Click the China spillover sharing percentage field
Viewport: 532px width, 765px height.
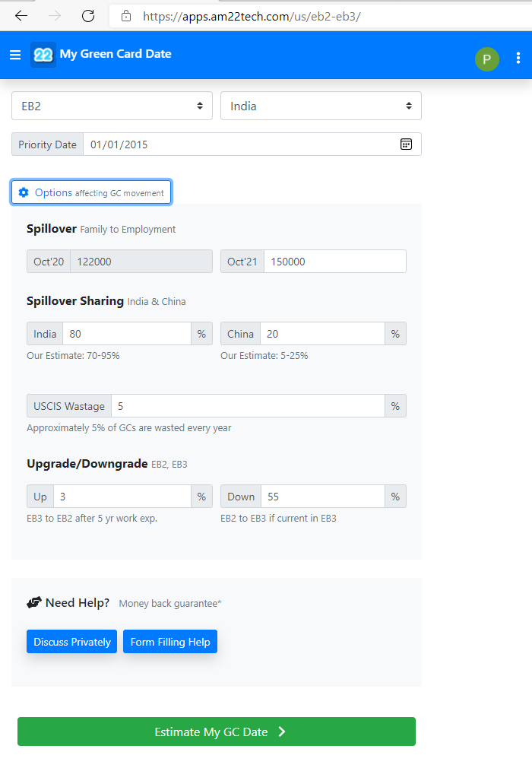pyautogui.click(x=322, y=334)
